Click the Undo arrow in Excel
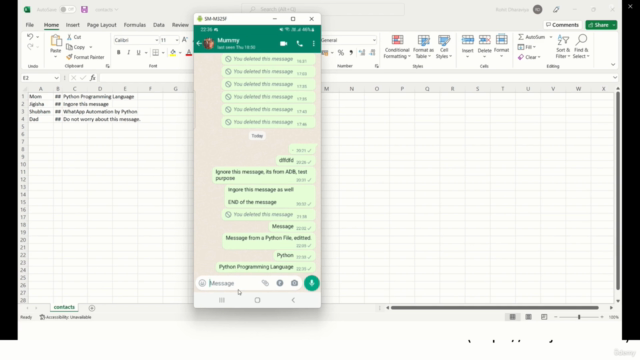Screen dimensions: 640x360 (x=30, y=37)
